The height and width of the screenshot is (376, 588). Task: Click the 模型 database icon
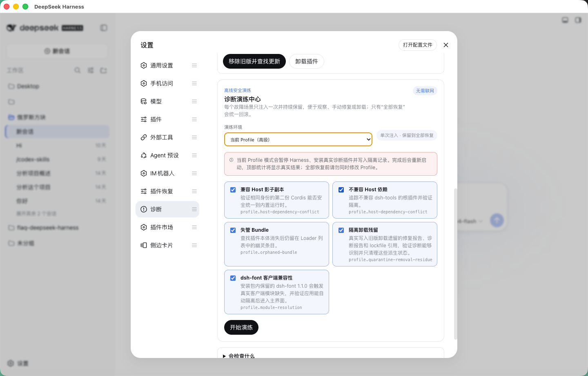(x=144, y=101)
